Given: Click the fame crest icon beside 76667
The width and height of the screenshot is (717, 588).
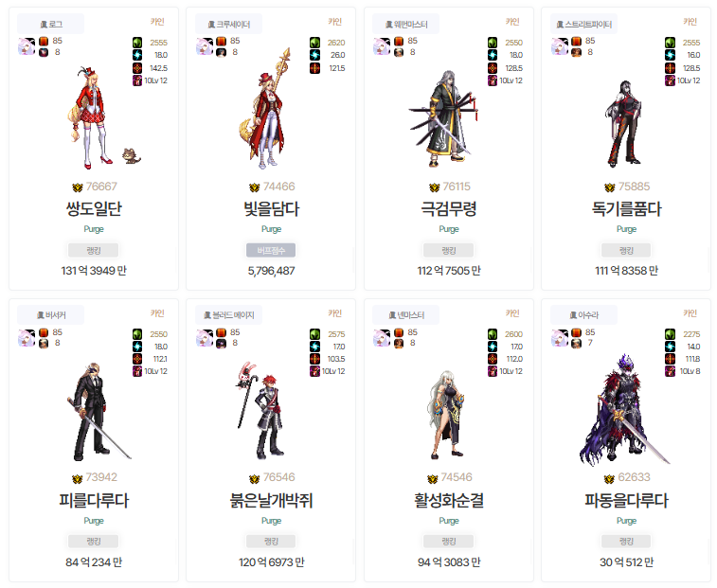Looking at the screenshot, I should click(78, 187).
